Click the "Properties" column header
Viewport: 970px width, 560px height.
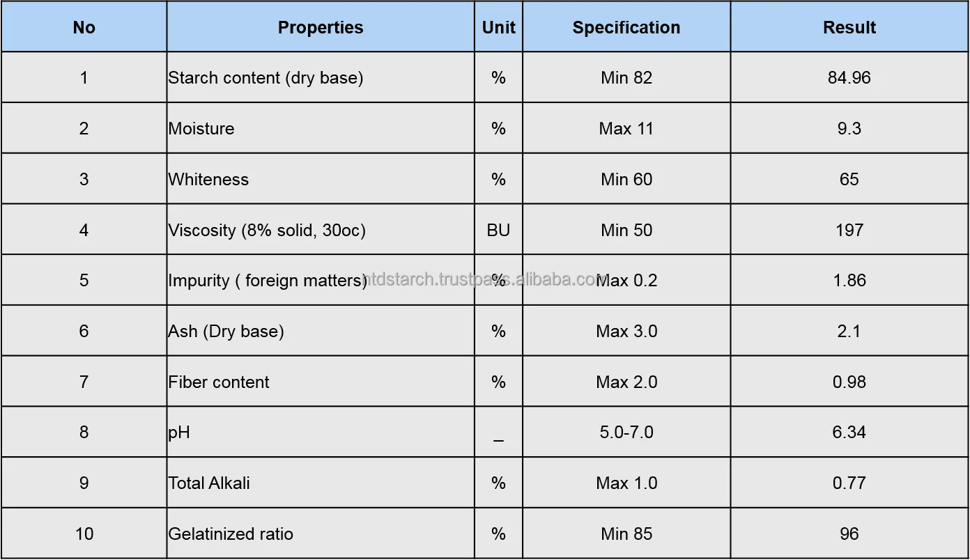tap(321, 27)
